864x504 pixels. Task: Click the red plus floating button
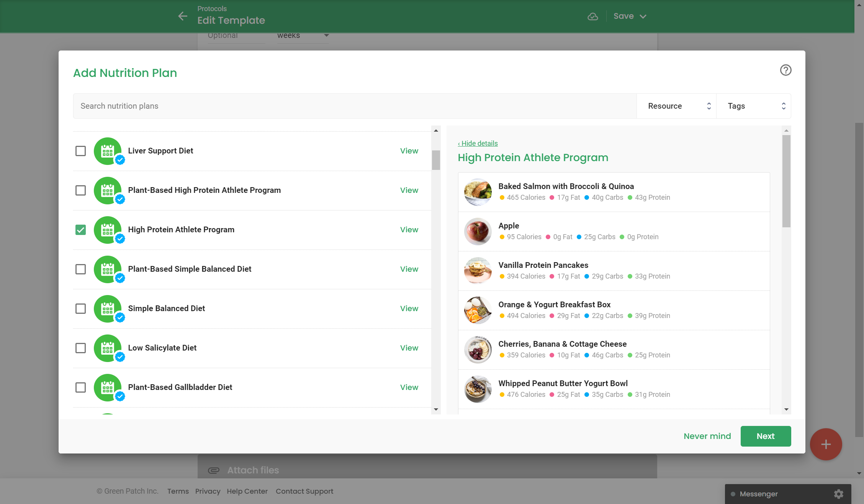[826, 444]
